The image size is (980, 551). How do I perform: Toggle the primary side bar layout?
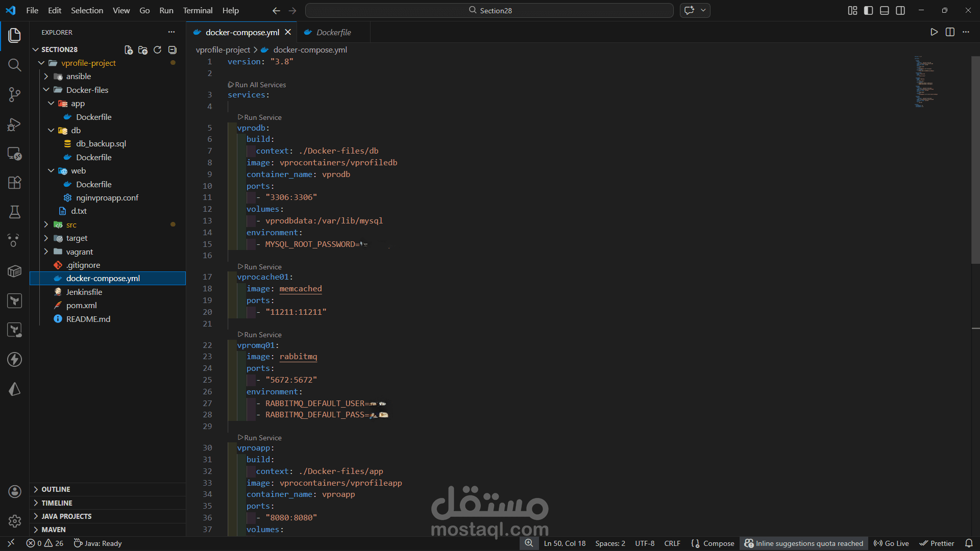pyautogui.click(x=868, y=10)
